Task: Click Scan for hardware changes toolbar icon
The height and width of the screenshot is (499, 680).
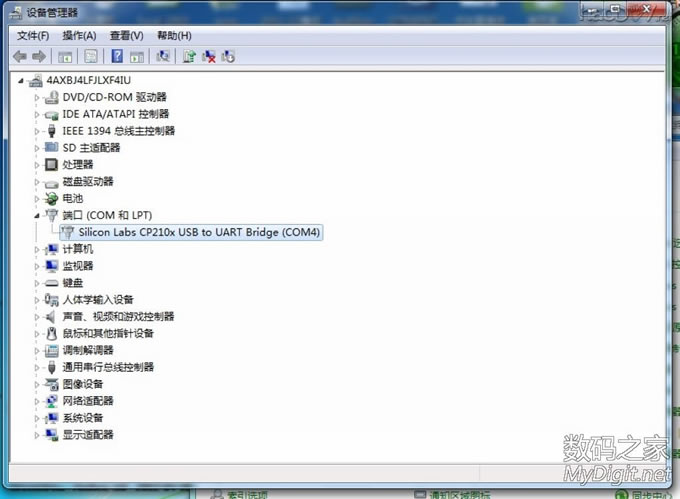Action: (163, 56)
